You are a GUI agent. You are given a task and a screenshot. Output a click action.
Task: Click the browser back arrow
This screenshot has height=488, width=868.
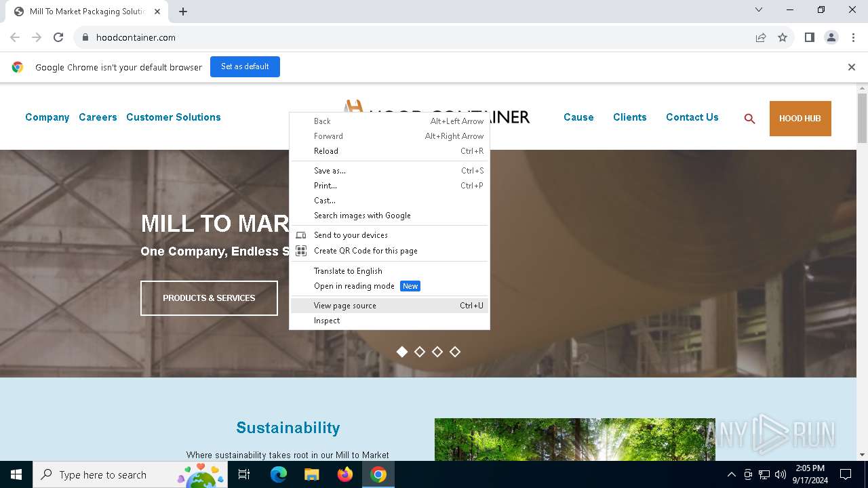[15, 37]
